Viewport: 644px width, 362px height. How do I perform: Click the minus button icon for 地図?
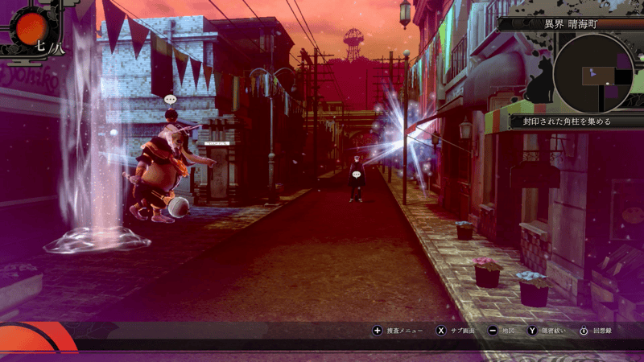(x=492, y=331)
